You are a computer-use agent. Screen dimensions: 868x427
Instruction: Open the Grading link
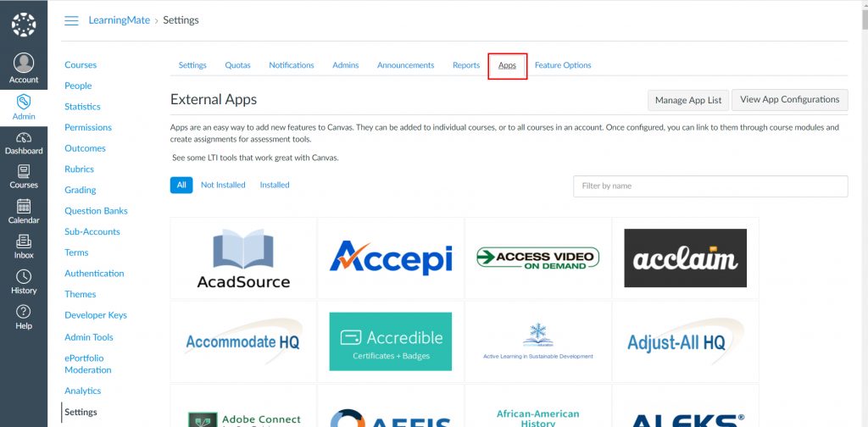click(81, 190)
